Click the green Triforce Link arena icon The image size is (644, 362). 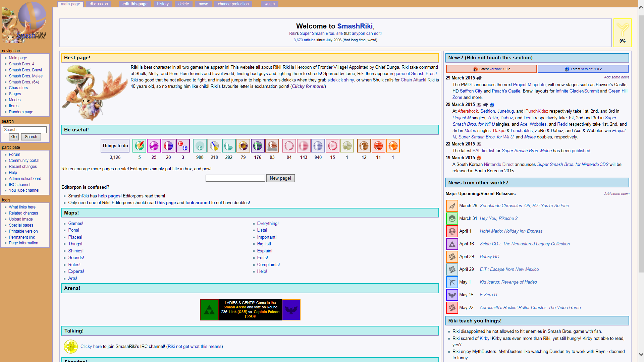[x=209, y=310]
